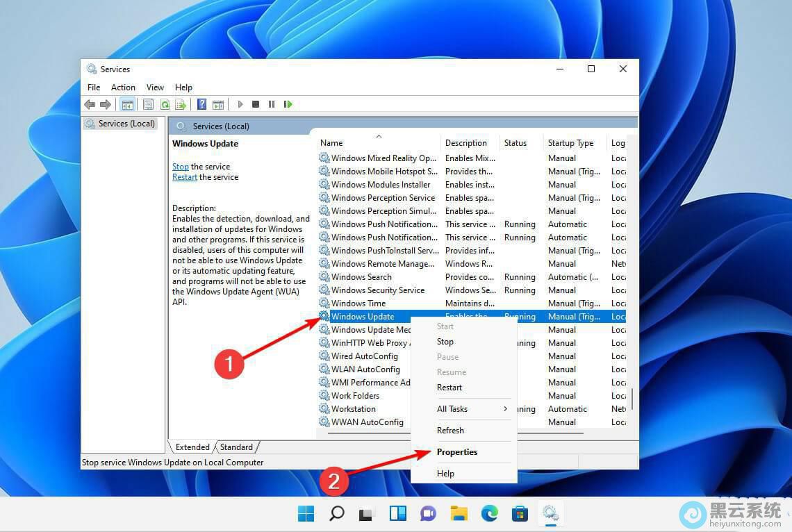Open Microsoft Edge from the taskbar
The height and width of the screenshot is (532, 792).
tap(489, 514)
